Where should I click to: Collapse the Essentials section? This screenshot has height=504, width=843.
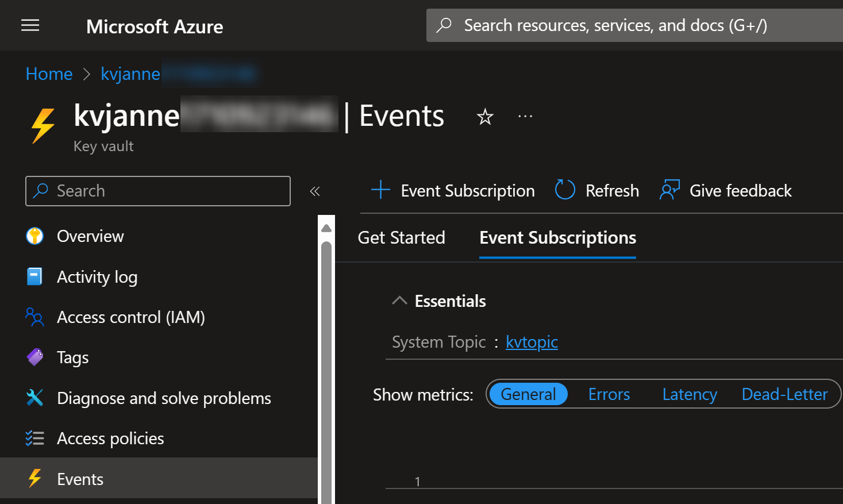coord(399,301)
